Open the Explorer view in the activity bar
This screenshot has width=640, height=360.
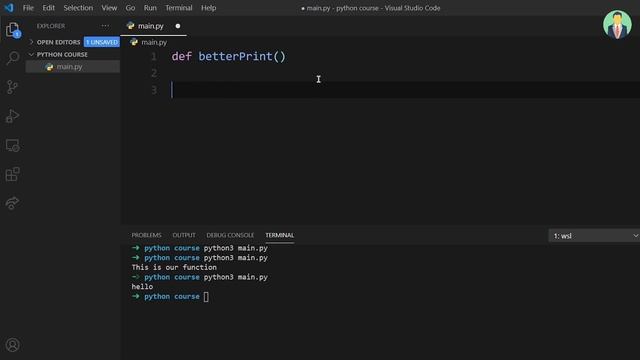13,30
